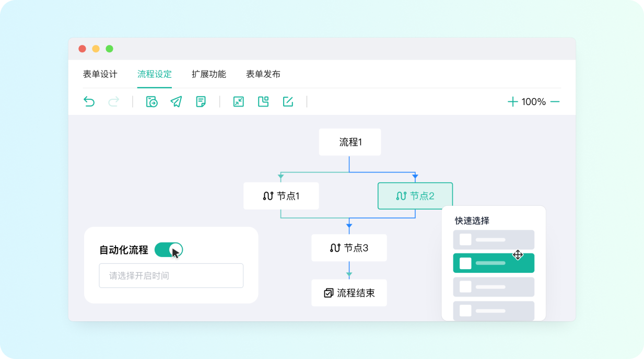Click the greyed redo arrow icon

pyautogui.click(x=114, y=101)
